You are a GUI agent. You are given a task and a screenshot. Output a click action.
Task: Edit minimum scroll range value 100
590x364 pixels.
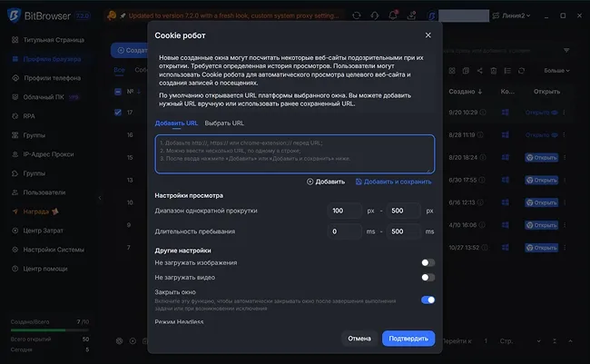(x=344, y=211)
